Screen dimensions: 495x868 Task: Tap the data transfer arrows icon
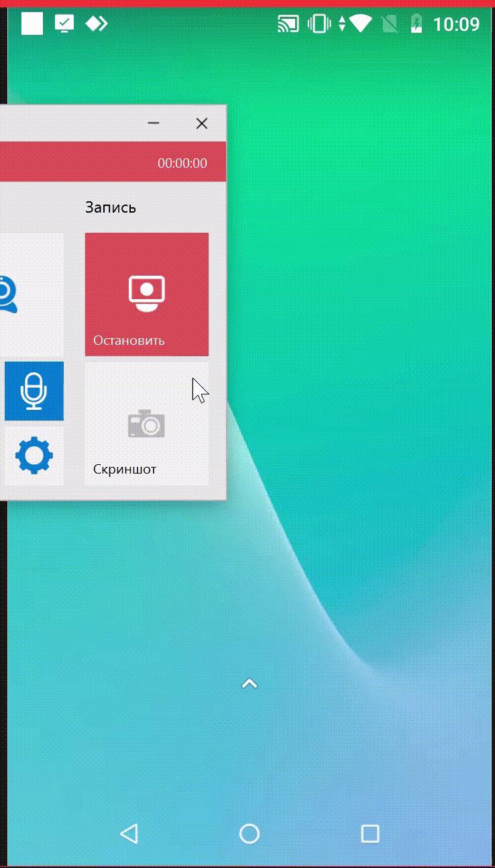341,25
